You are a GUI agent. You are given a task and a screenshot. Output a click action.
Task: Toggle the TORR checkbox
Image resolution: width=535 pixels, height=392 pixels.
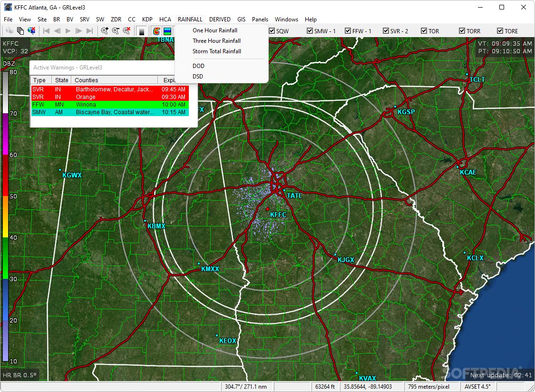point(462,31)
